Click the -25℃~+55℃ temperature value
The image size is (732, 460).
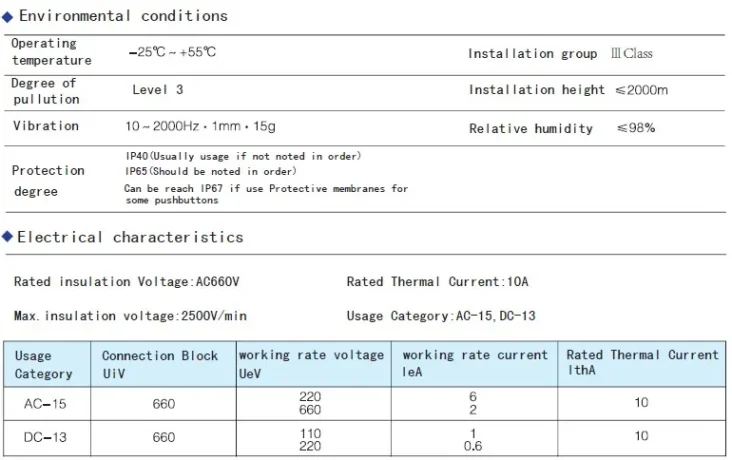coord(172,52)
